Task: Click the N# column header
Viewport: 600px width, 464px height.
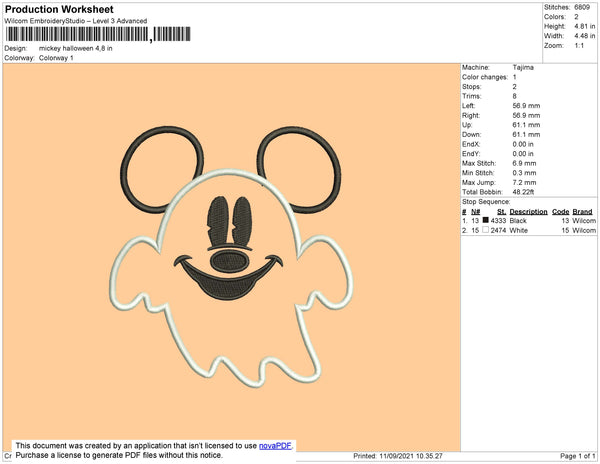Action: click(475, 212)
